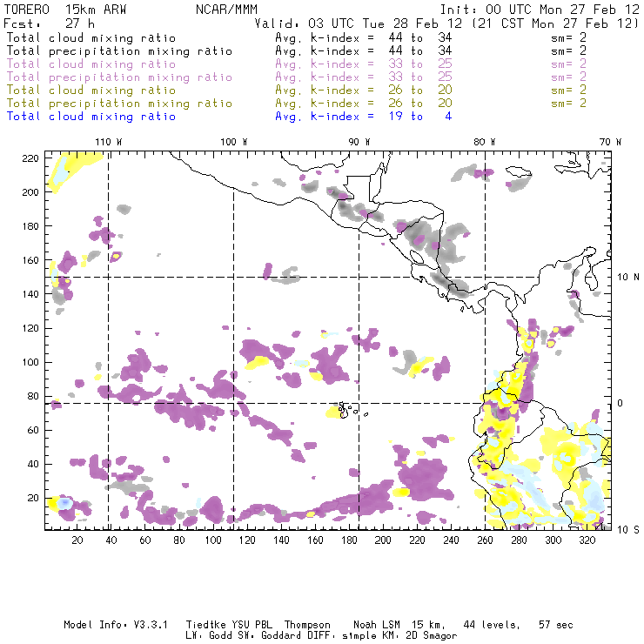
Task: Click the 'Valid: 03 UTC Tue 28 Feb 12' text
Action: click(359, 23)
